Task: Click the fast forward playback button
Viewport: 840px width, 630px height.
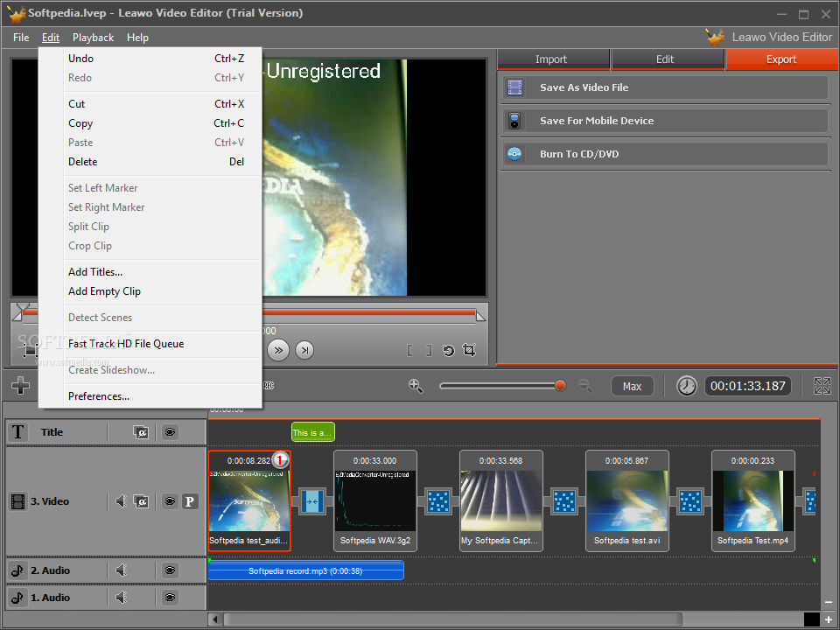Action: click(278, 350)
